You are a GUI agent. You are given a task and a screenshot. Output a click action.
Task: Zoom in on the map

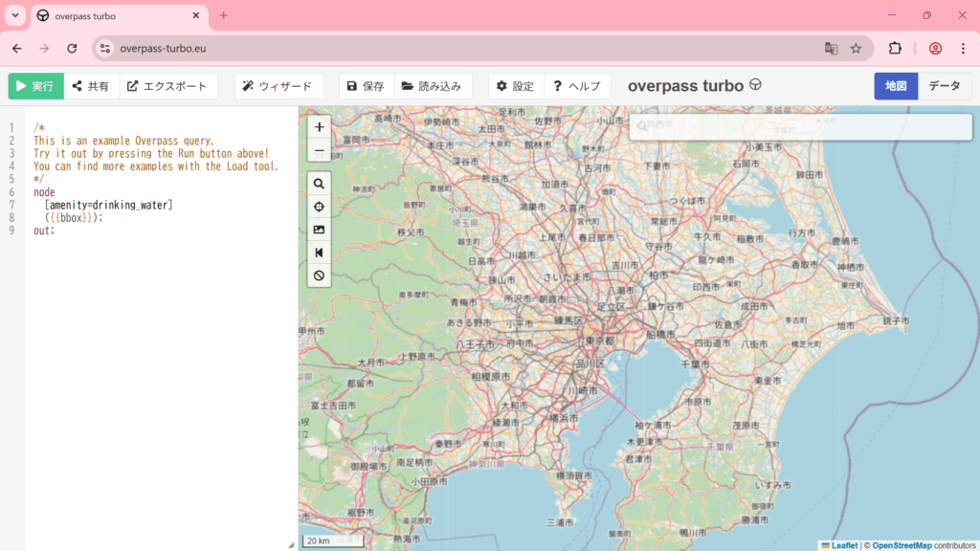320,127
